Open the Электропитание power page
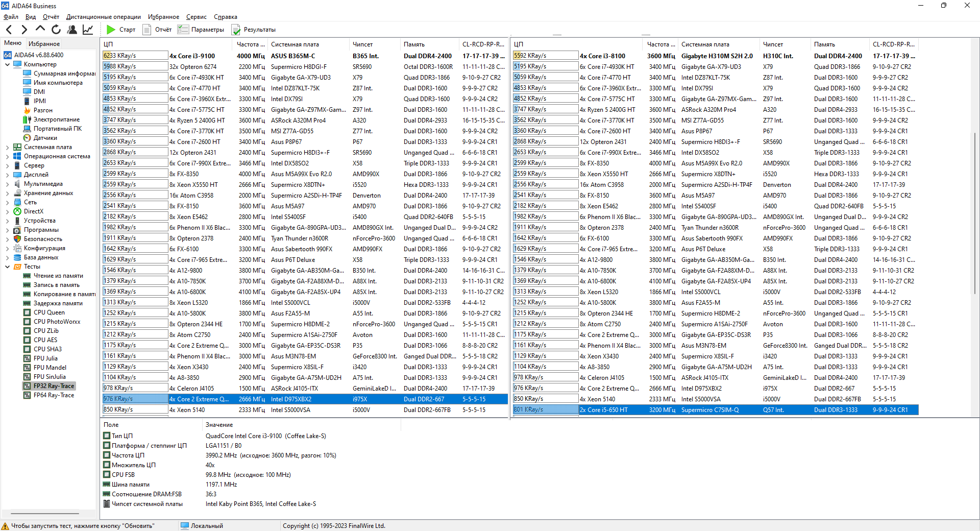The image size is (980, 531). [x=52, y=119]
